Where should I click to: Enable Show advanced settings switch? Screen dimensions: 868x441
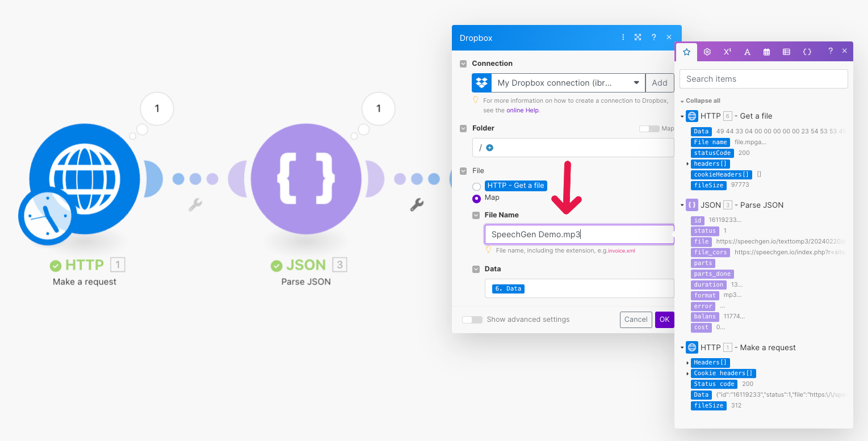(x=472, y=320)
